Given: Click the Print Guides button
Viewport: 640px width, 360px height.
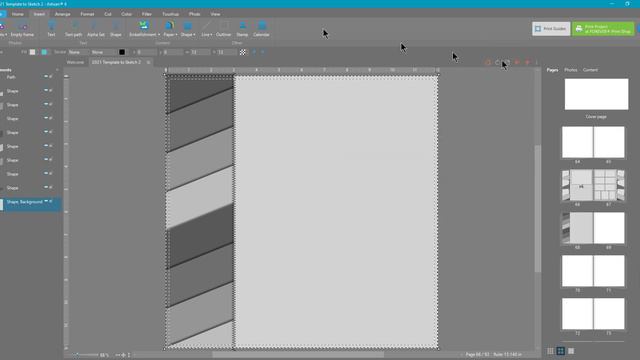Looking at the screenshot, I should click(551, 29).
